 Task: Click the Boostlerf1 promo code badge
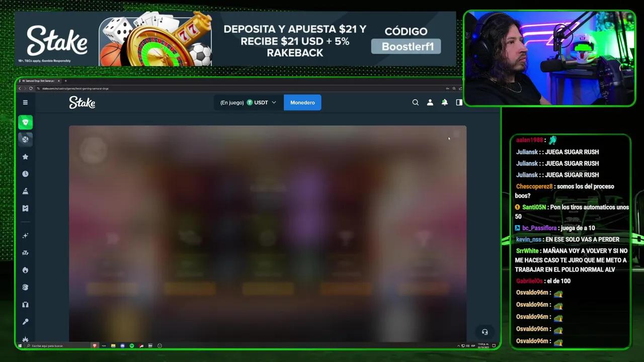[x=406, y=47]
